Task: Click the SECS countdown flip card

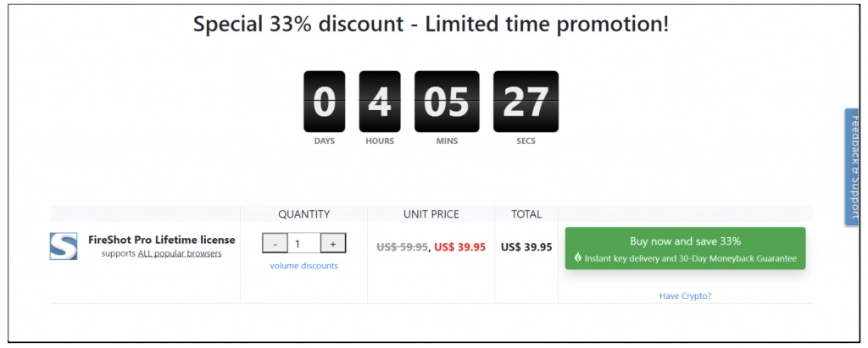Action: [526, 102]
